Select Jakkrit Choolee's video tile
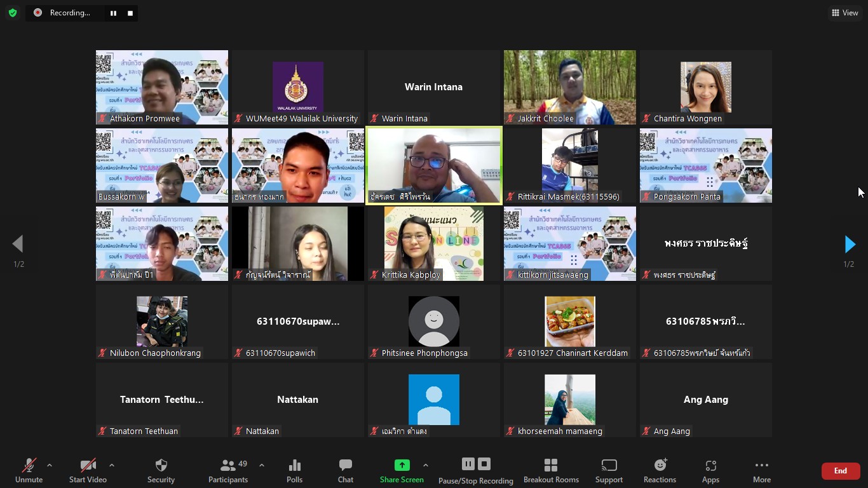 click(569, 87)
